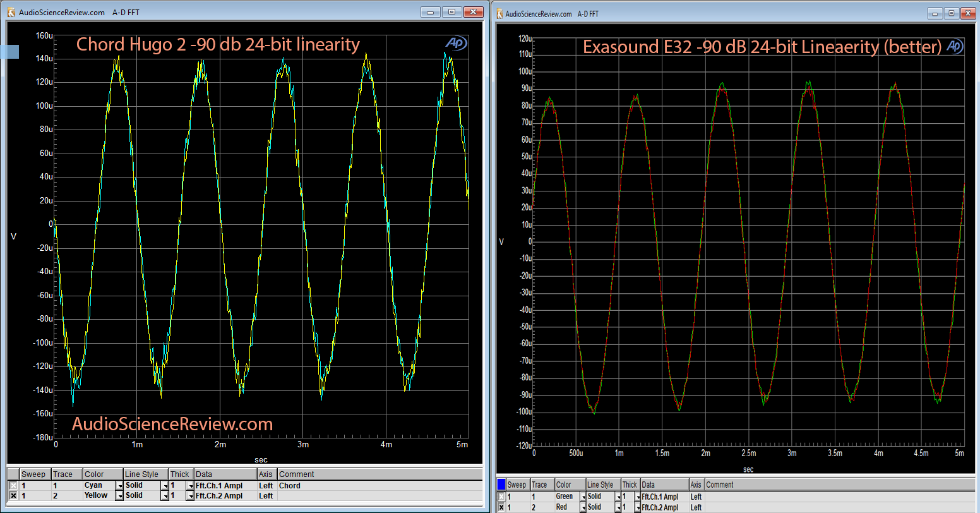Click the Chord window title bar app icon
The height and width of the screenshot is (513, 980).
point(11,12)
